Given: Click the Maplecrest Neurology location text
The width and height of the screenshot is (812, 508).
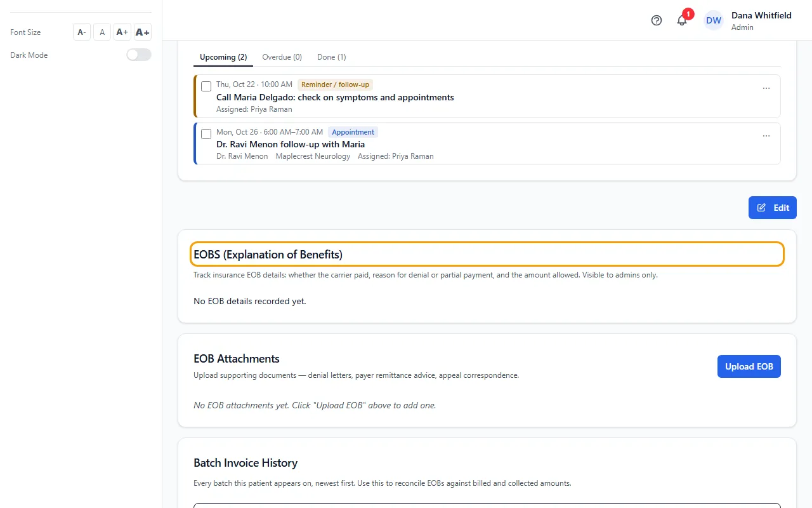Looking at the screenshot, I should click(x=313, y=156).
